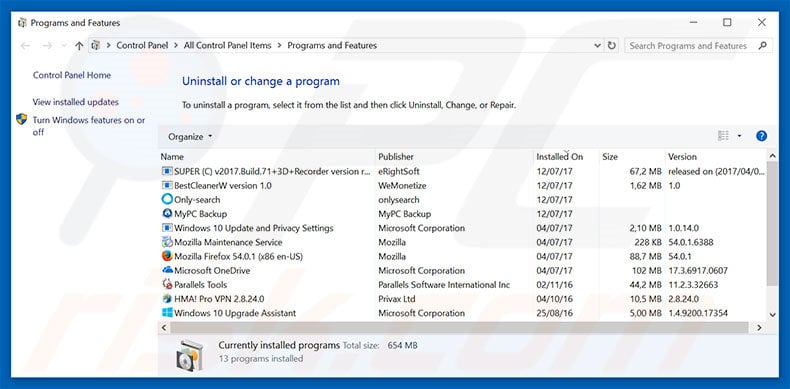Click the vertical scrollbar thumb

coord(772,223)
